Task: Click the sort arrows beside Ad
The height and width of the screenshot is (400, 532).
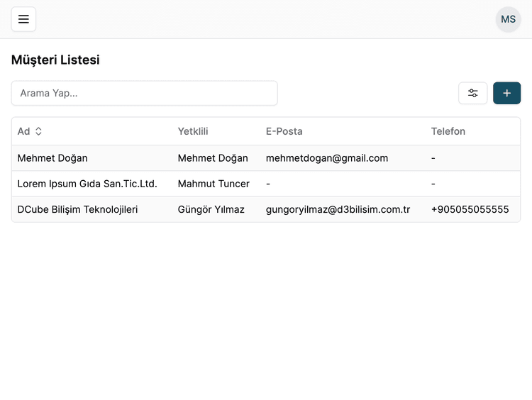Action: tap(39, 131)
